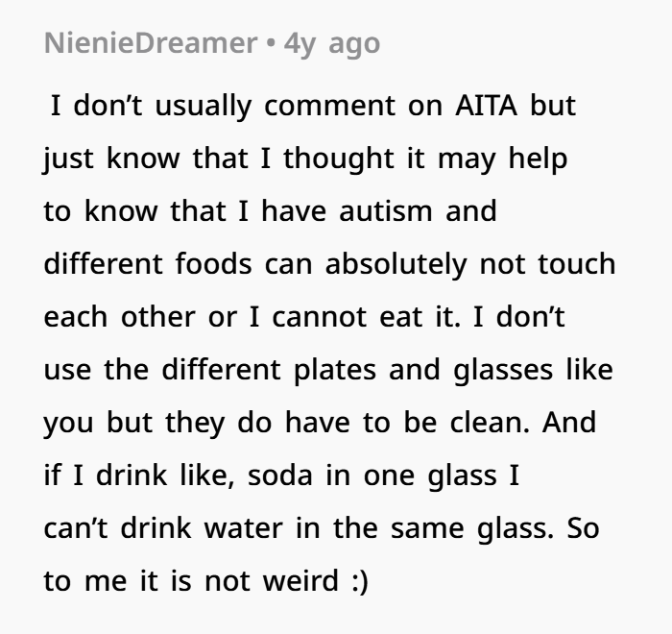This screenshot has height=634, width=672.
Task: Click the bullet separator after the username
Action: [271, 44]
